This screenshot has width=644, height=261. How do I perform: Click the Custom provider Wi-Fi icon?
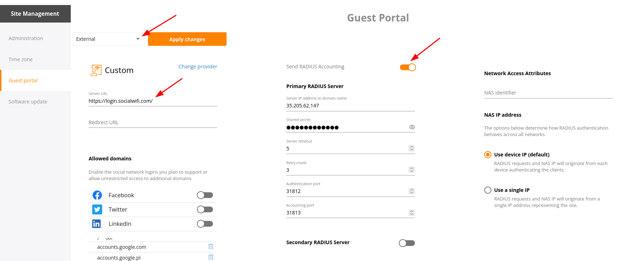[x=96, y=70]
